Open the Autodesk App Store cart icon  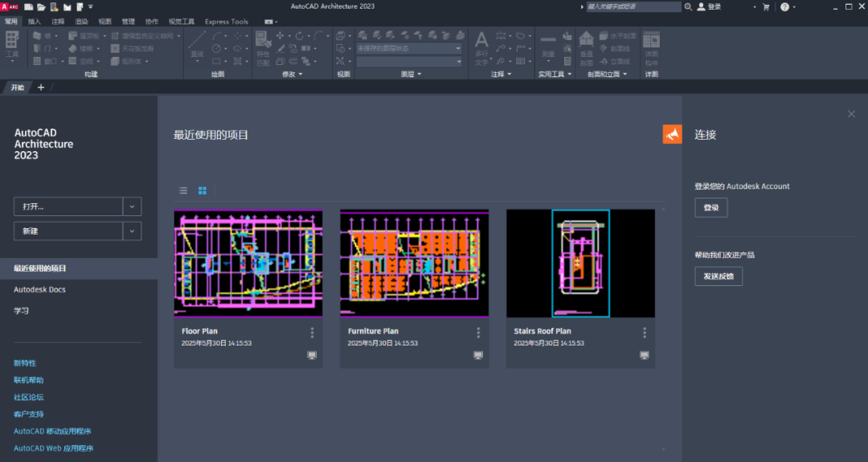pyautogui.click(x=765, y=6)
